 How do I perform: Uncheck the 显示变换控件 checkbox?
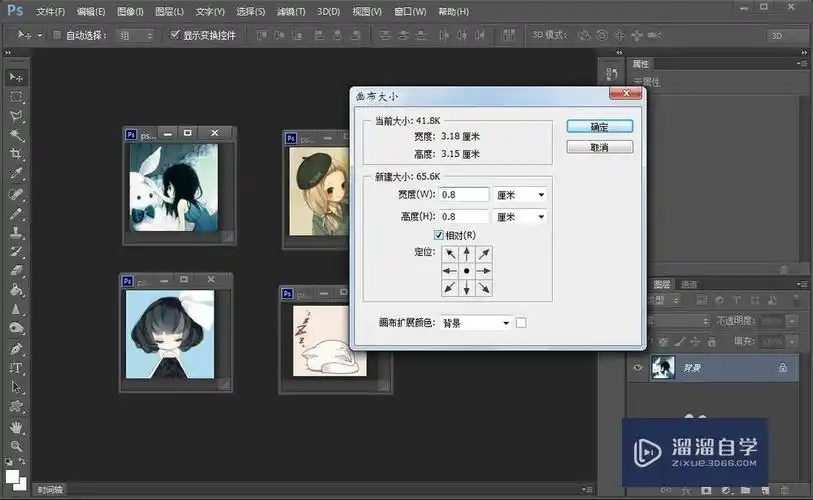point(175,35)
